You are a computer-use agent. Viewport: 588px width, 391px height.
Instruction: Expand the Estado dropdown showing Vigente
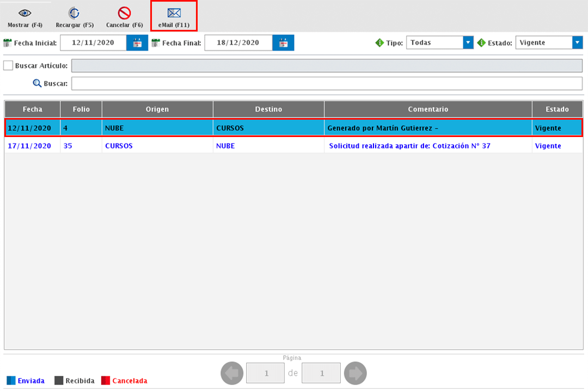[x=577, y=43]
